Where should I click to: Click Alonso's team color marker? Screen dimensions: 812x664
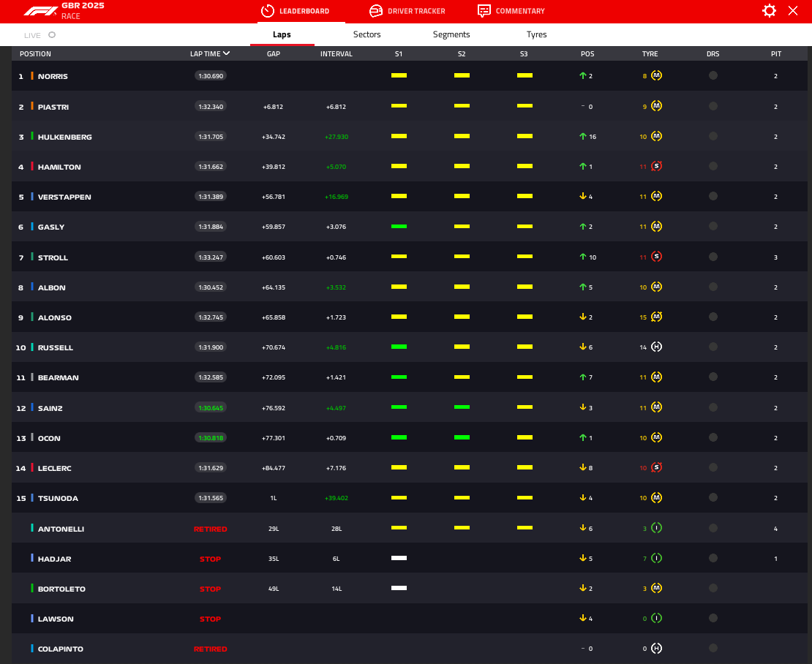pyautogui.click(x=32, y=317)
